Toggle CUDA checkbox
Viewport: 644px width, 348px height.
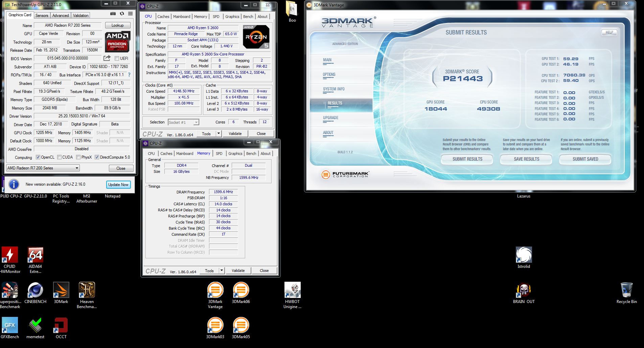[59, 157]
